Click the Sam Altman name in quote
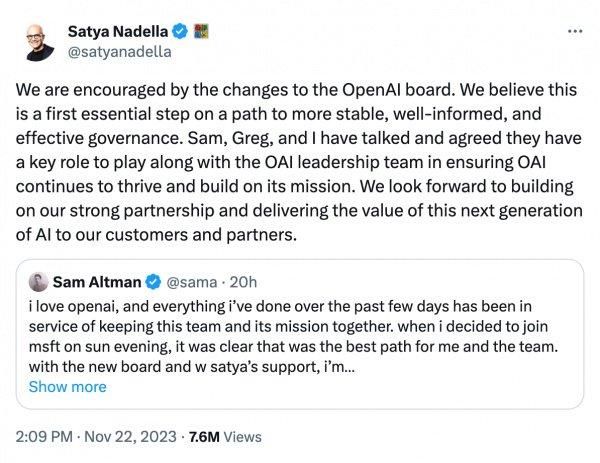 click(97, 281)
